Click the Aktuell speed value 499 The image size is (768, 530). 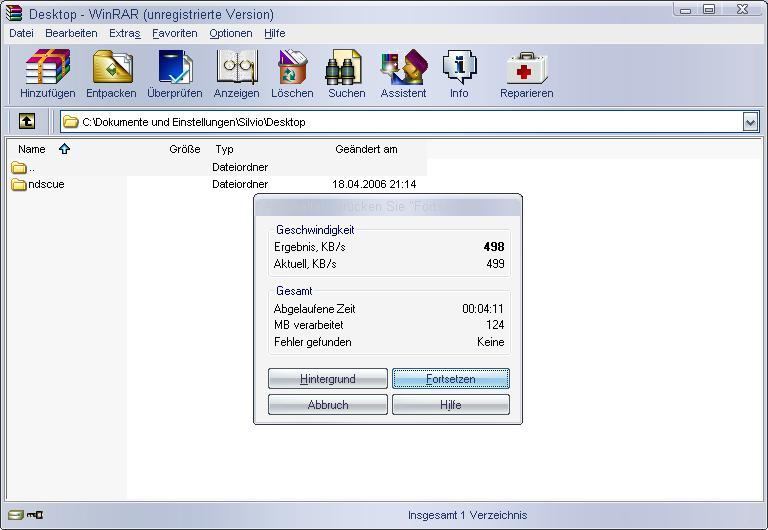click(x=495, y=264)
